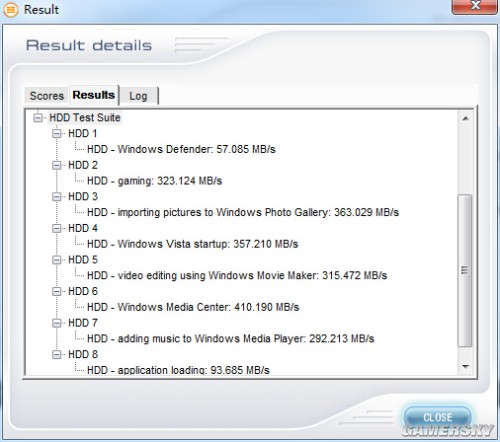Collapse the HDD 7 tree node

point(57,323)
